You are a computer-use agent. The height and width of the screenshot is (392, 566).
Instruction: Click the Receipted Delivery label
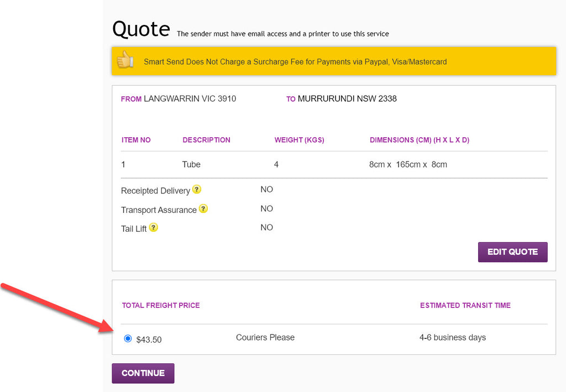[x=155, y=191]
